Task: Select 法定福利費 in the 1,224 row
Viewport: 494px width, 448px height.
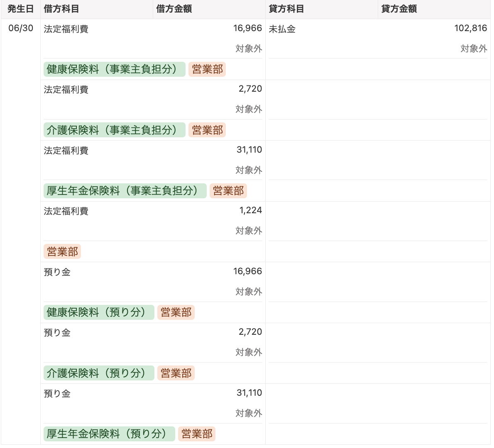Action: (66, 211)
